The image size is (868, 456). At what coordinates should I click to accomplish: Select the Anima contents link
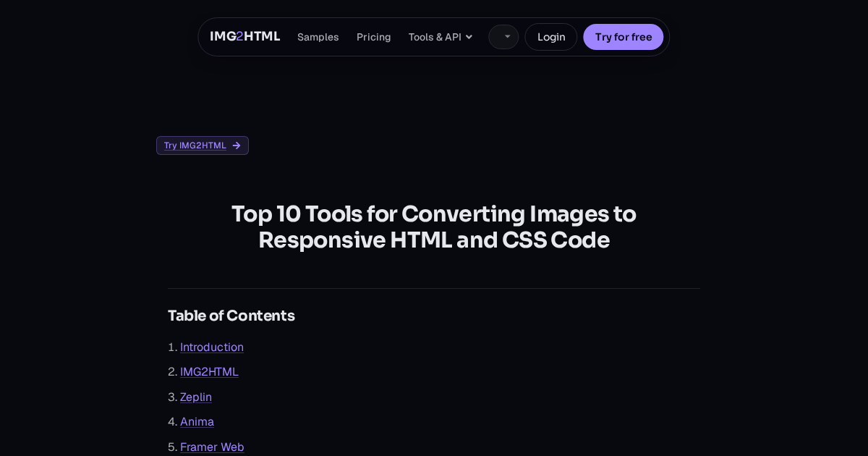pos(197,421)
